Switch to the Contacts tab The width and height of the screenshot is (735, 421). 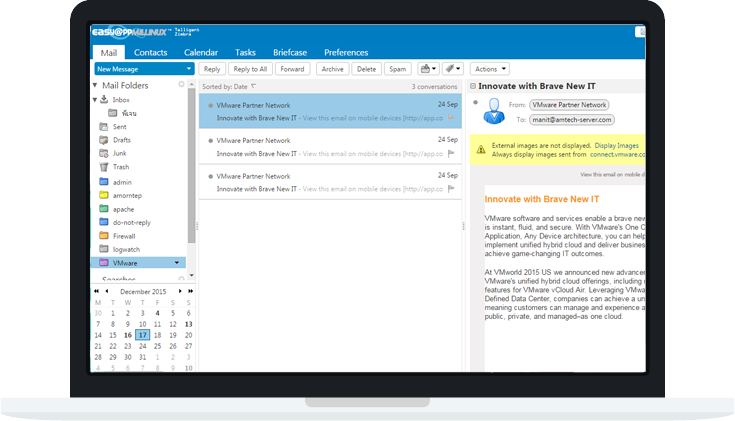click(x=150, y=53)
